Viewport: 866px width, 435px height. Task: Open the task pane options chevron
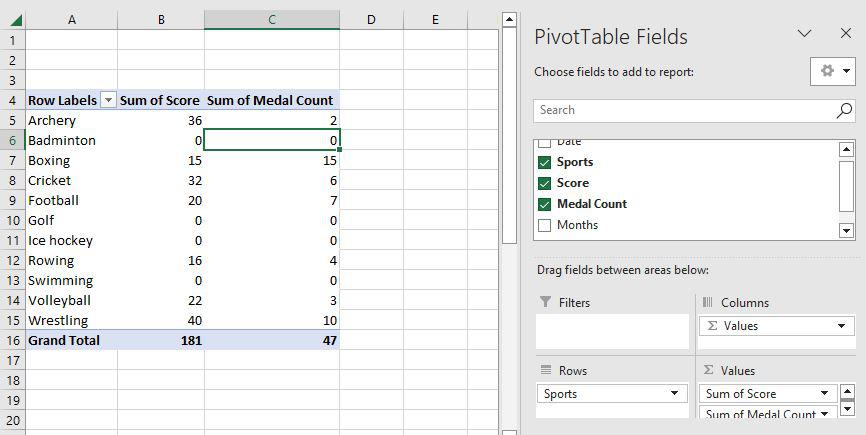point(804,34)
